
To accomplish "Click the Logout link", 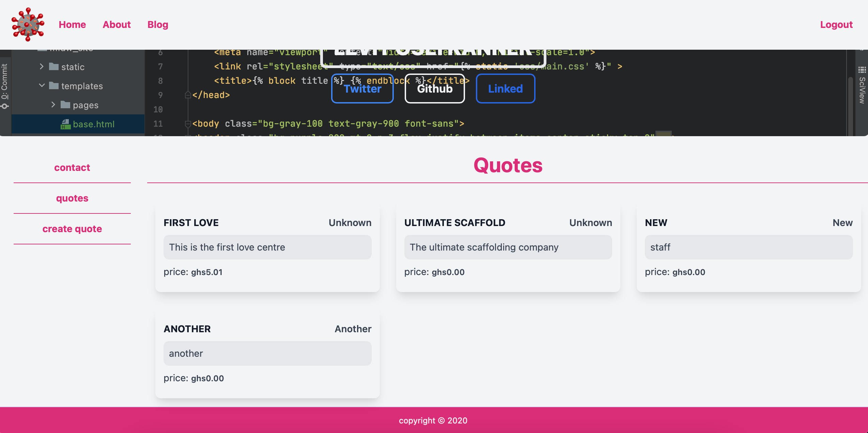I will point(836,25).
